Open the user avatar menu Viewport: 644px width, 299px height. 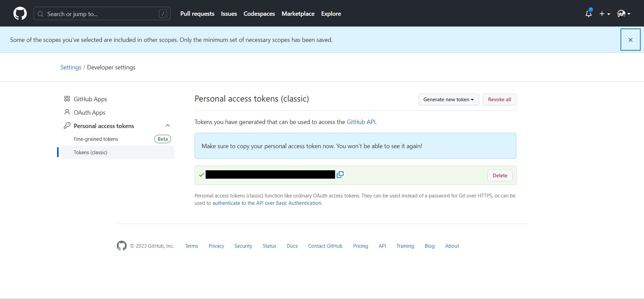(x=624, y=14)
